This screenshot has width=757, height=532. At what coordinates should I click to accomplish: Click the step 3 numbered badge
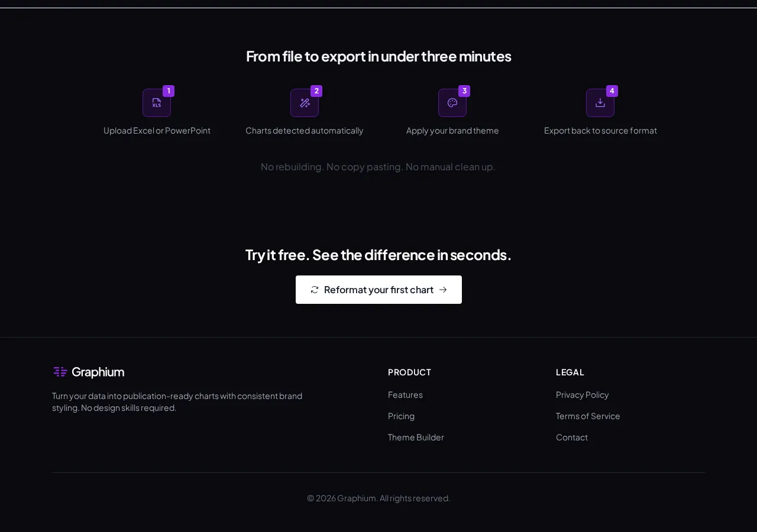[464, 91]
